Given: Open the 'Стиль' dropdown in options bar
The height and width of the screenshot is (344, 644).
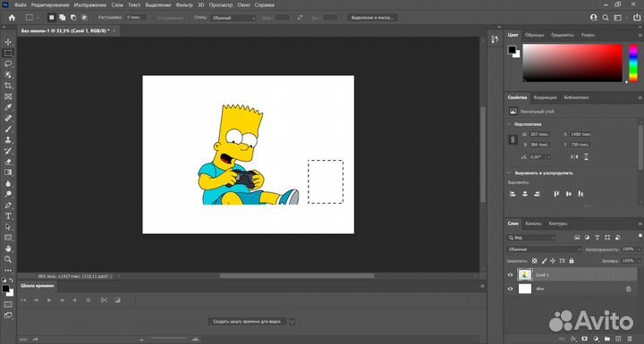Looking at the screenshot, I should [x=233, y=18].
